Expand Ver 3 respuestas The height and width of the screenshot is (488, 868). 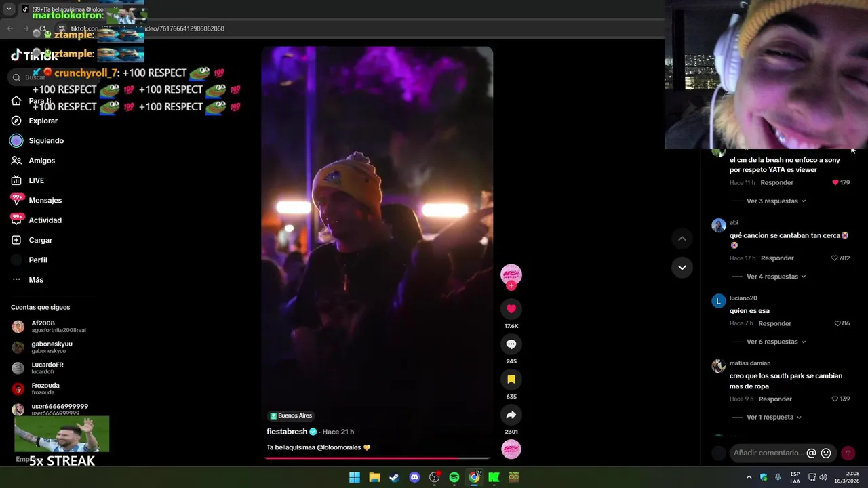tap(776, 201)
